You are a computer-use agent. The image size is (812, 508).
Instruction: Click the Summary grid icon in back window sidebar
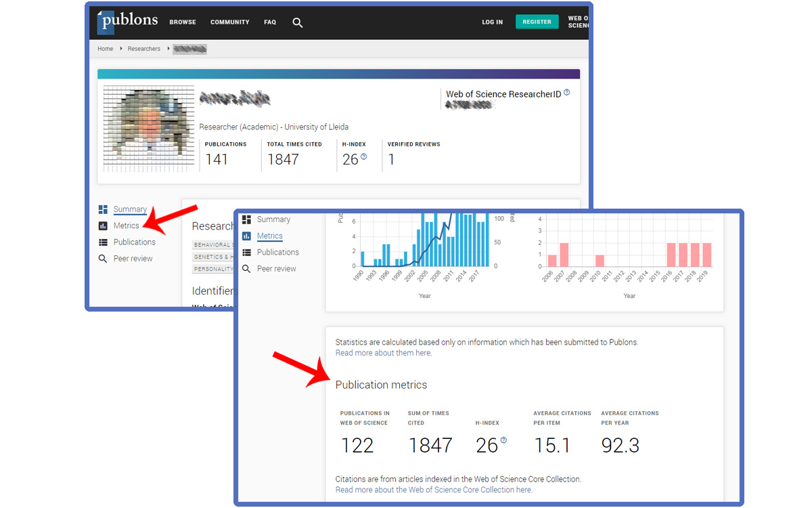pos(103,209)
